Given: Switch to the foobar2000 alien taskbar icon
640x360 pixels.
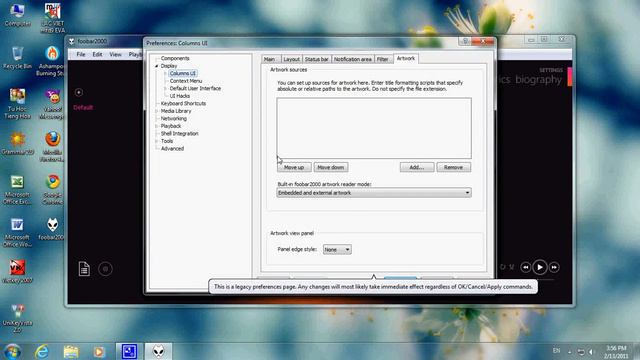Looking at the screenshot, I should [x=158, y=351].
